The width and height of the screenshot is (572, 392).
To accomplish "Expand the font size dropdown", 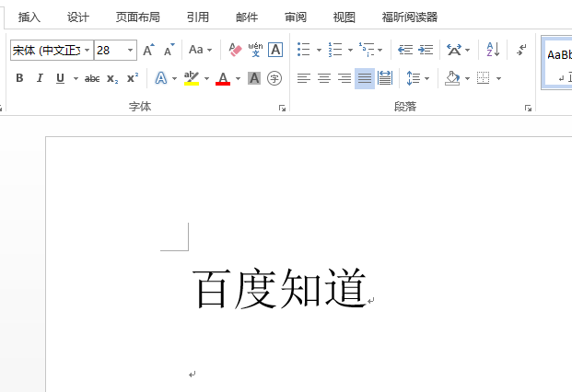I will 130,50.
